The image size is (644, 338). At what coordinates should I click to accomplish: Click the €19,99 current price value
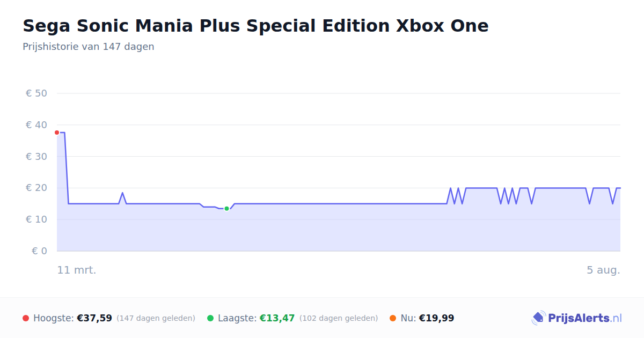pyautogui.click(x=436, y=318)
